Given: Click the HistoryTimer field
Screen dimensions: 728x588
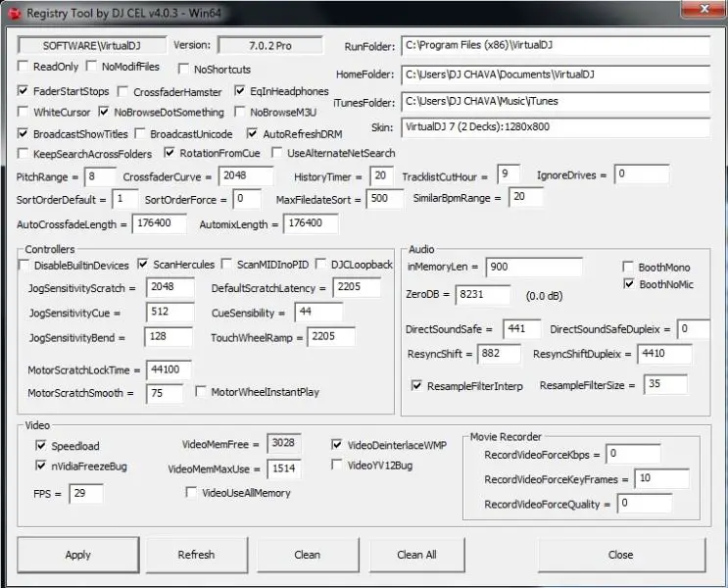Looking at the screenshot, I should (382, 176).
